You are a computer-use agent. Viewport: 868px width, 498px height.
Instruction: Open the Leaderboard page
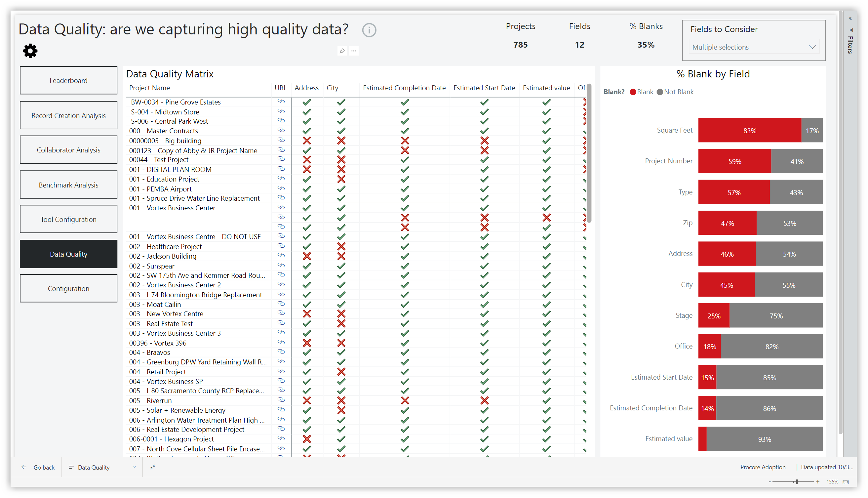[x=68, y=80]
